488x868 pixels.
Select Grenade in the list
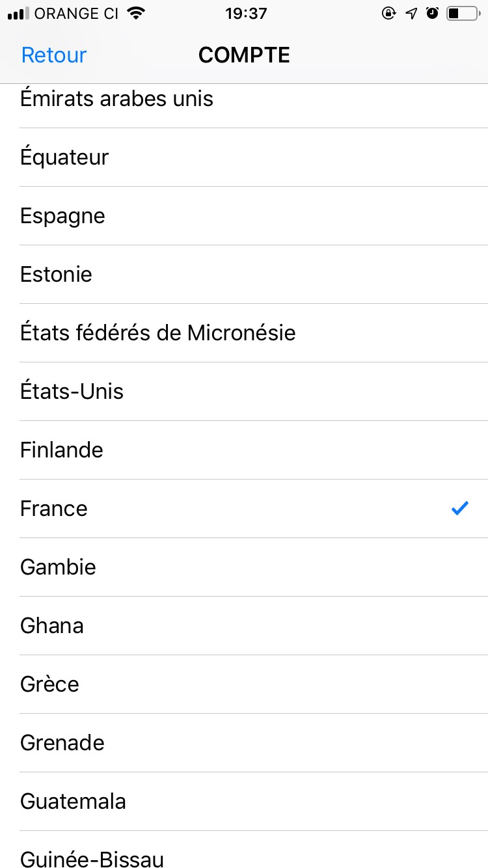coord(62,743)
